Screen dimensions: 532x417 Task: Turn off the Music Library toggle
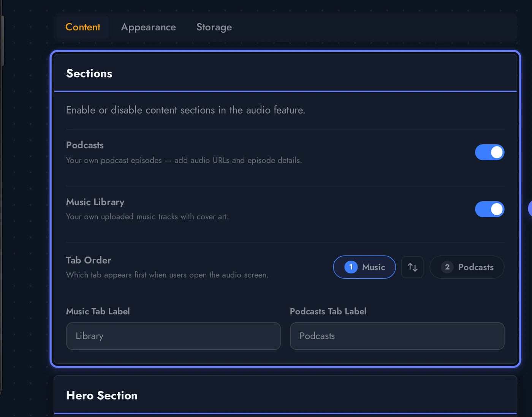pos(489,209)
